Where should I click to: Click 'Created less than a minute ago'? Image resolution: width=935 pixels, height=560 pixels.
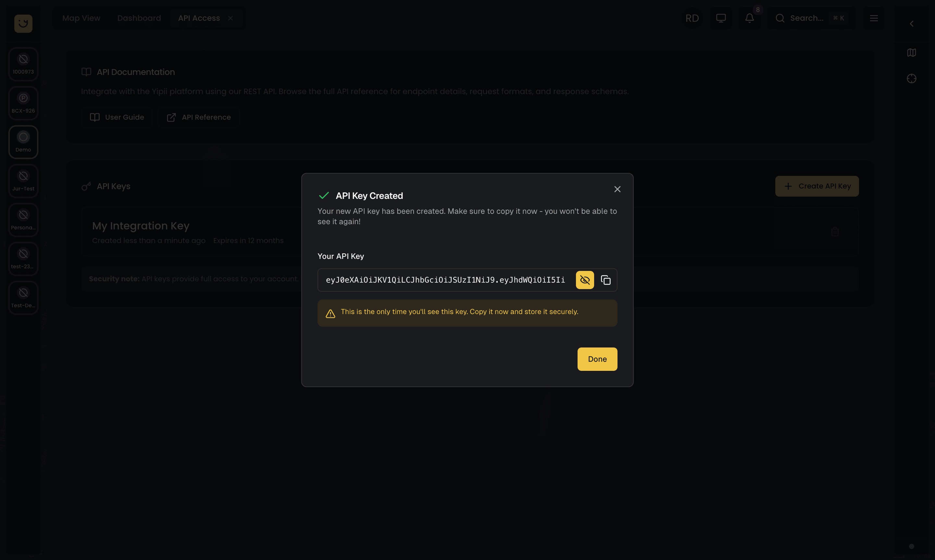[x=149, y=241]
